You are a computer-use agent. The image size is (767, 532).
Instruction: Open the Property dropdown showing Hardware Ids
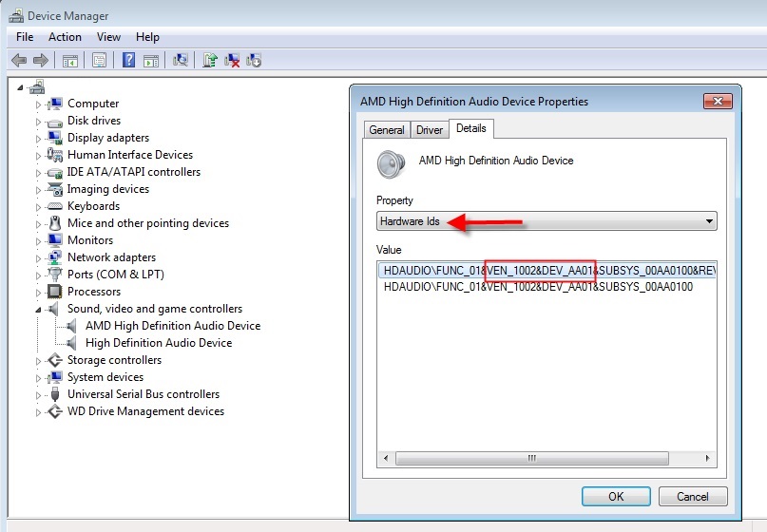[x=546, y=221]
